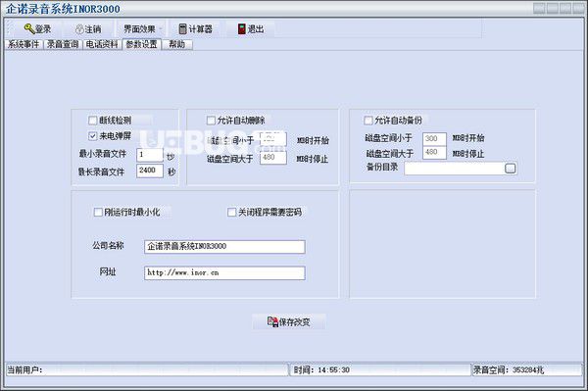Enable the 断线检测 checkbox
588x391 pixels.
93,121
